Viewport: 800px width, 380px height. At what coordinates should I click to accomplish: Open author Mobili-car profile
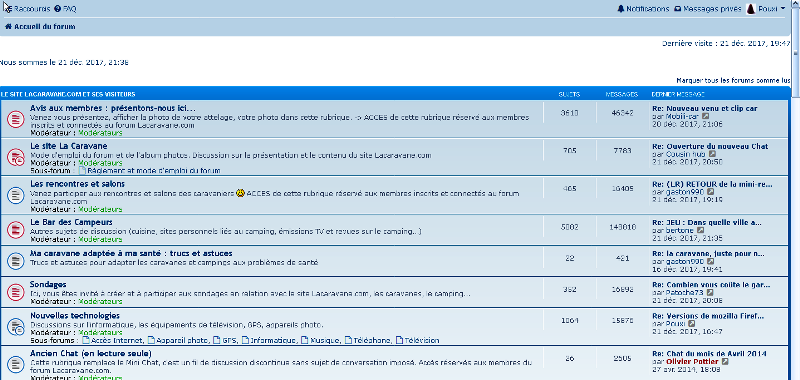coord(682,116)
